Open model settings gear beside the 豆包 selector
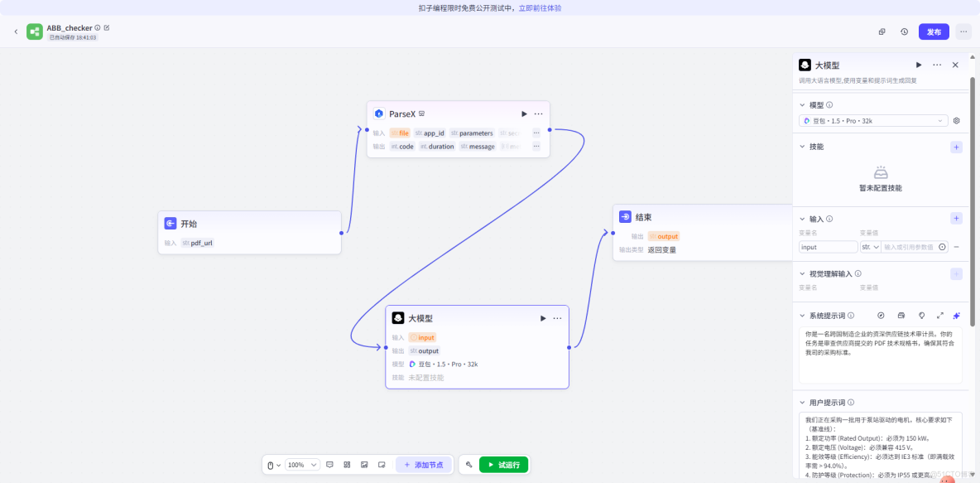Viewport: 980px width, 483px height. (957, 120)
